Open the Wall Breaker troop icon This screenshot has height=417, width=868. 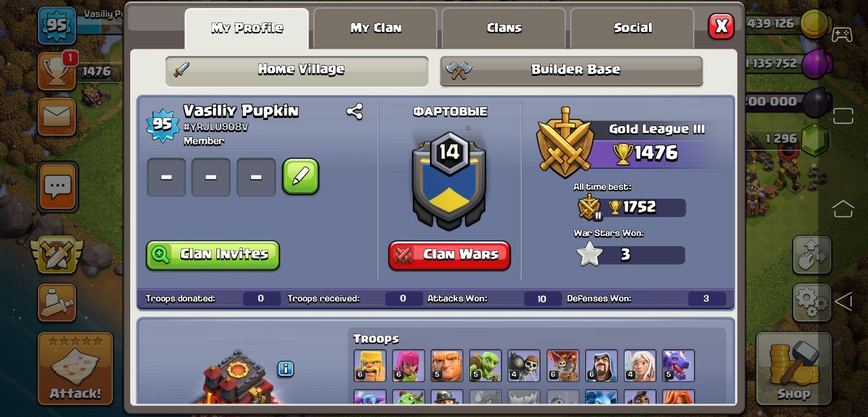pos(524,365)
